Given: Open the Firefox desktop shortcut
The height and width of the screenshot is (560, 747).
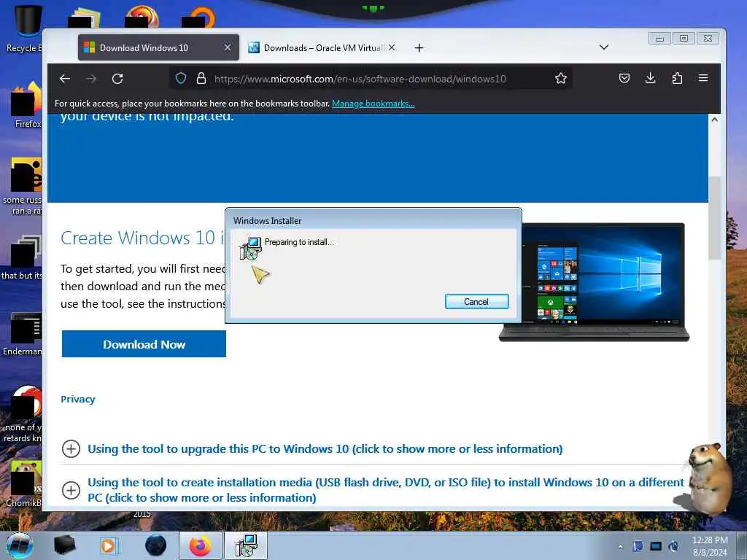Looking at the screenshot, I should [x=26, y=105].
